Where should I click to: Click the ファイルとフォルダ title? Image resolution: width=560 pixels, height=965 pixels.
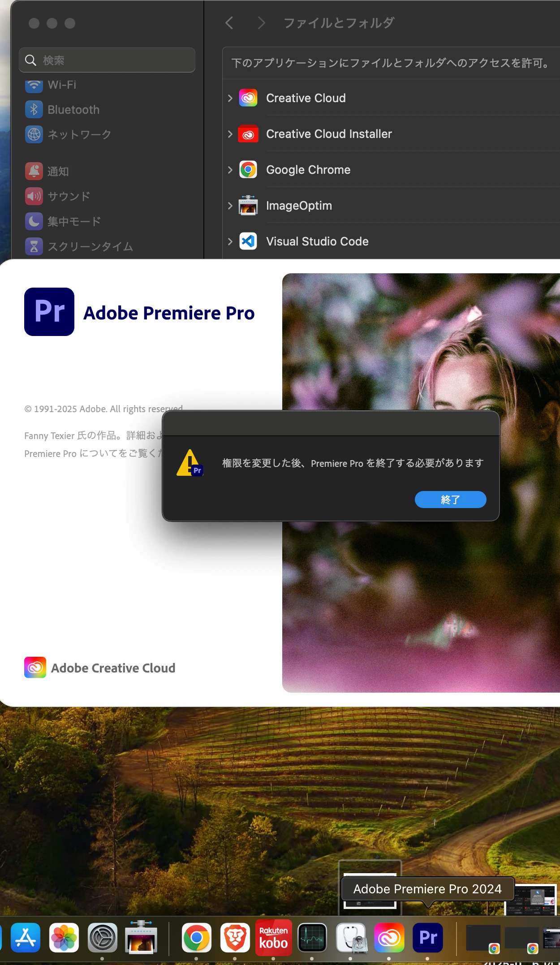point(339,23)
